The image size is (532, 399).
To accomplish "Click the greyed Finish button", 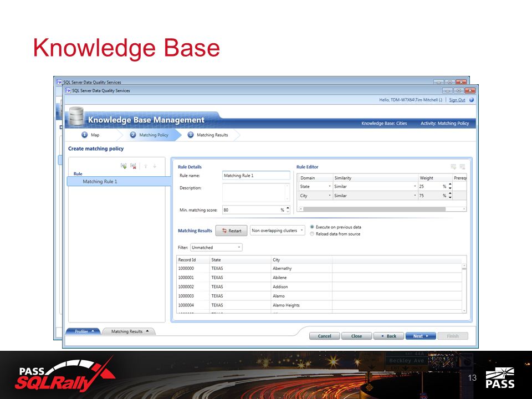I will tap(453, 336).
